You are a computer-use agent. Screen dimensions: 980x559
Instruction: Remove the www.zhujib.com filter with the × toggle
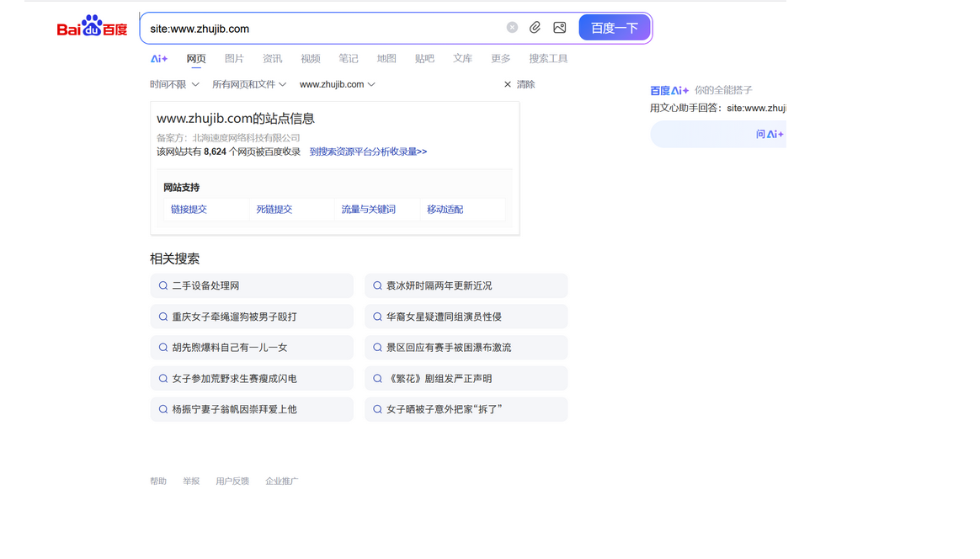click(x=507, y=84)
